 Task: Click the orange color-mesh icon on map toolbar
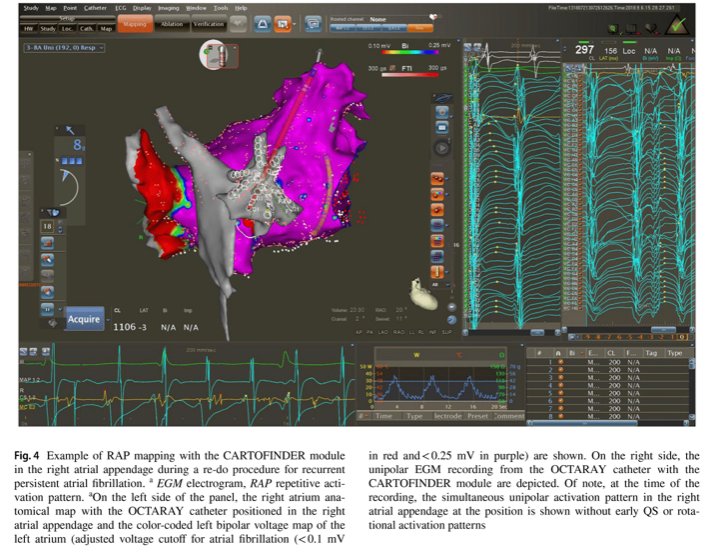click(x=437, y=241)
